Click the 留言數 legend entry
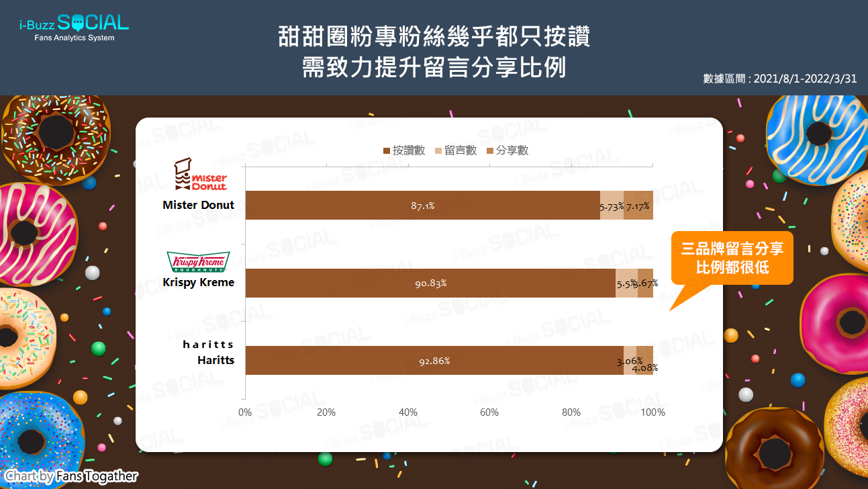 click(x=456, y=151)
